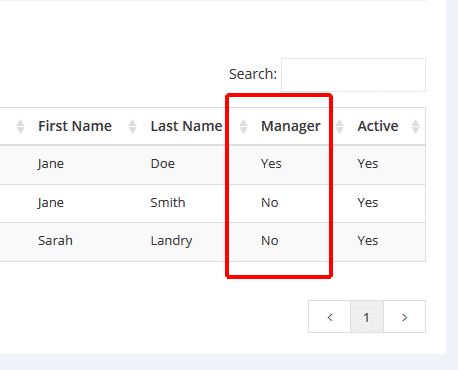Click sort arrows left of Manager
458x370 pixels.
point(243,126)
